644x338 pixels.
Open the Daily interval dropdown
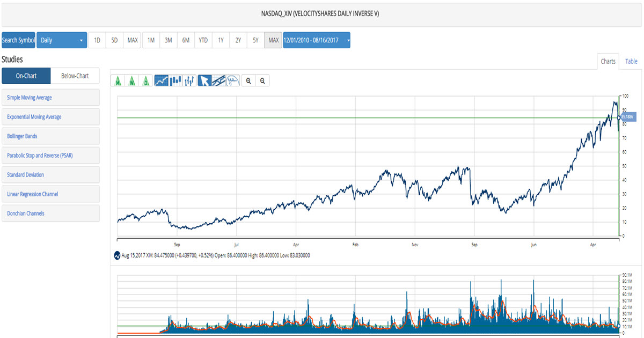62,40
